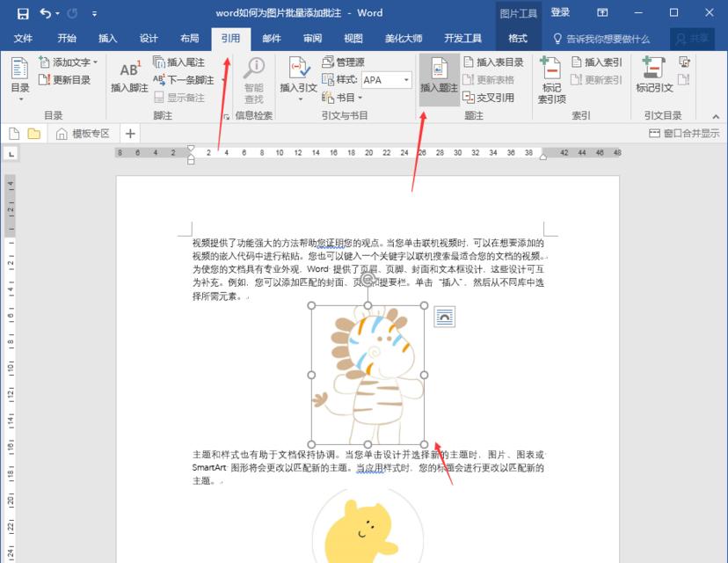Viewport: 728px width, 563px height.
Task: Click the first line indent marker
Action: pos(191,149)
